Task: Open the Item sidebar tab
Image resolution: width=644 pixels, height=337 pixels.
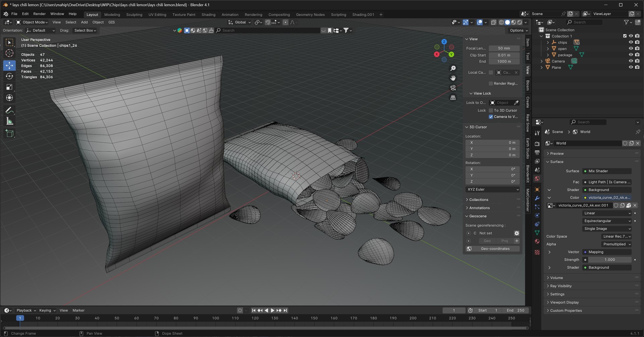Action: (x=528, y=42)
